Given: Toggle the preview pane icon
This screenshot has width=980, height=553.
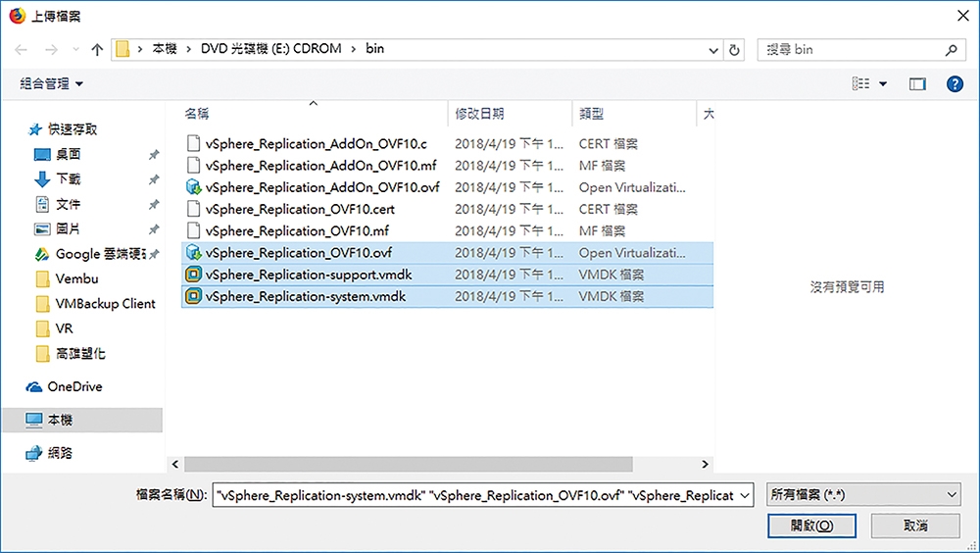Looking at the screenshot, I should (917, 83).
